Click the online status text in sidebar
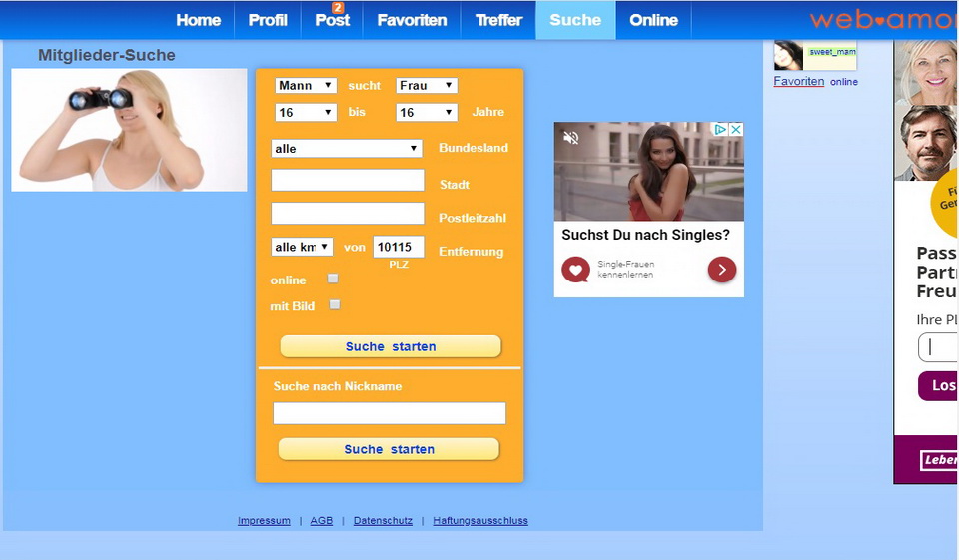The height and width of the screenshot is (560, 959). tap(844, 81)
